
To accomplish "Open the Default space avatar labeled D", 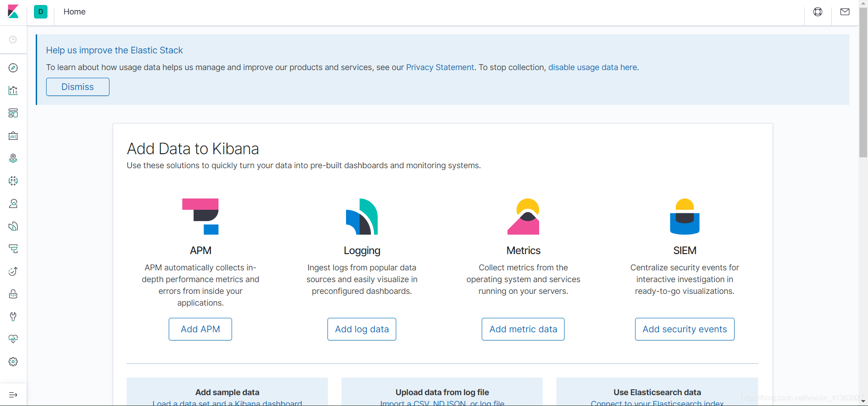I will point(41,12).
